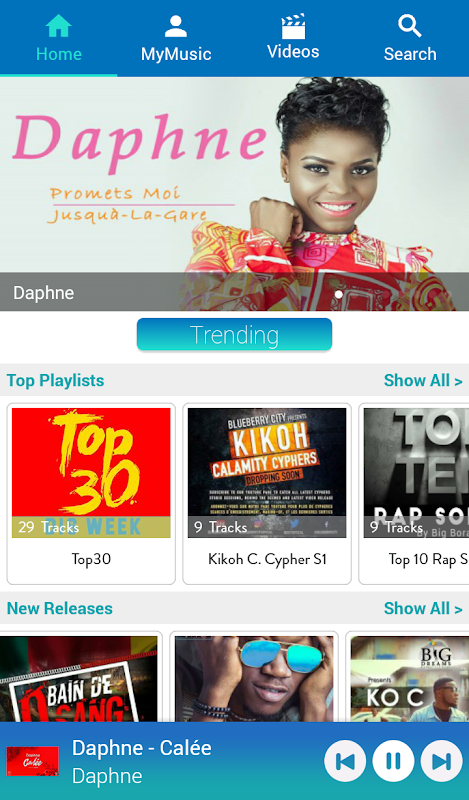This screenshot has width=469, height=800.
Task: Switch to the MyMusic tab label
Action: (176, 54)
